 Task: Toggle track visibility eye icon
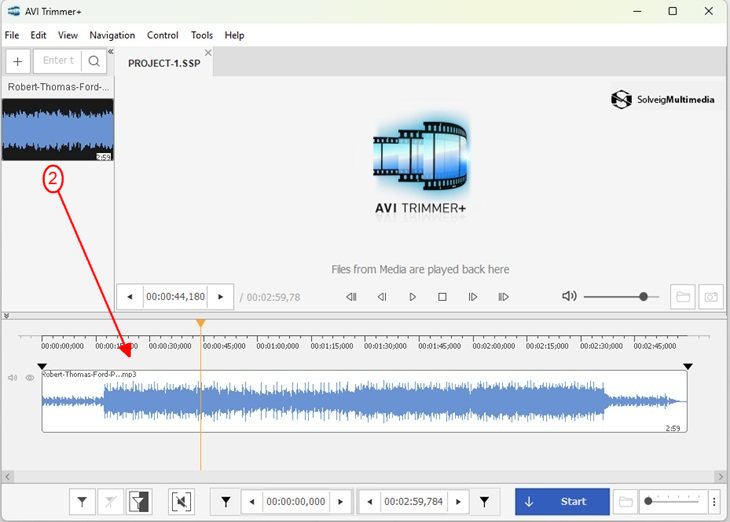(x=30, y=378)
